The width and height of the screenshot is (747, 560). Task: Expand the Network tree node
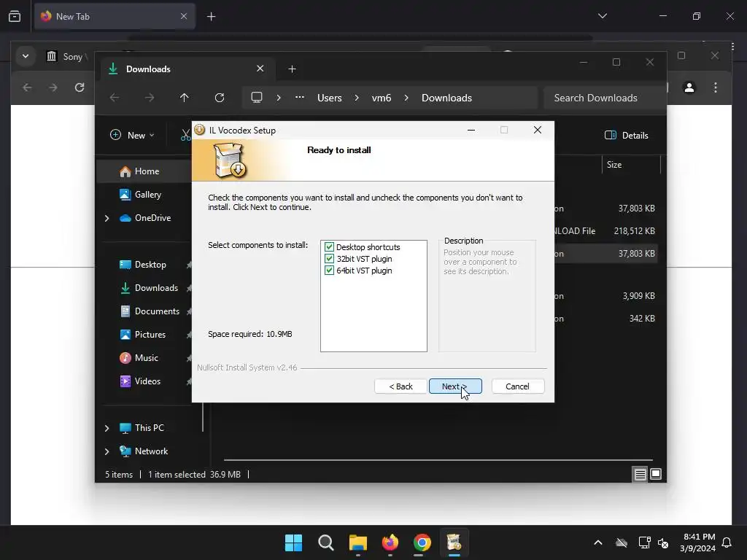[x=107, y=451]
